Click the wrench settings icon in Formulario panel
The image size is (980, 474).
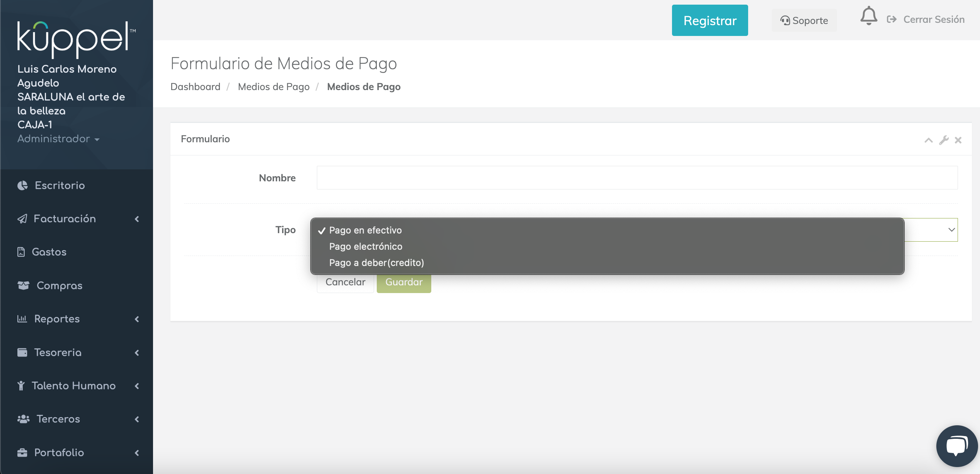[944, 140]
